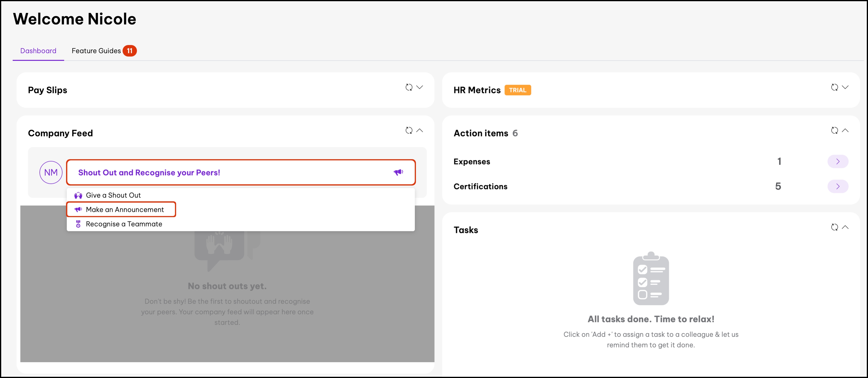Open the Dashboard tab
The width and height of the screenshot is (868, 378).
39,51
